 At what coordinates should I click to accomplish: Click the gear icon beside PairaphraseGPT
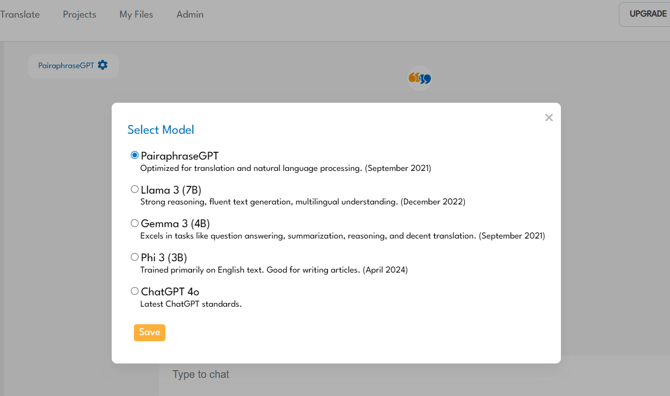click(x=103, y=65)
